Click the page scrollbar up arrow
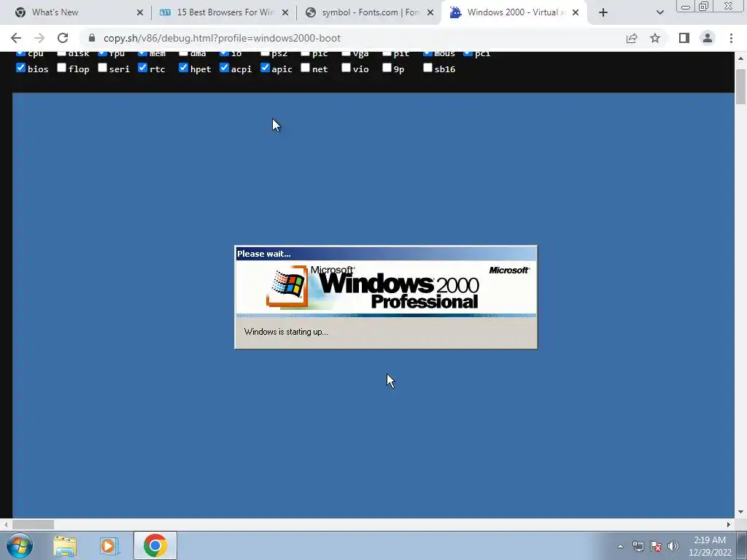747x560 pixels. 741,58
